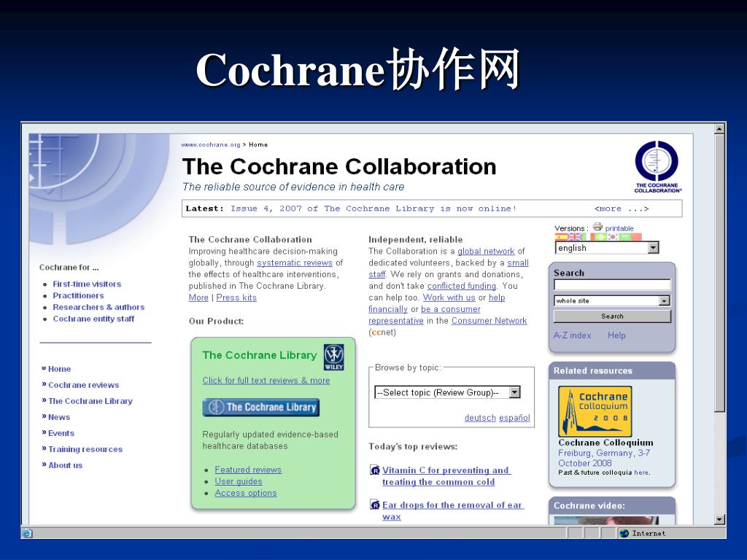The width and height of the screenshot is (747, 560).
Task: Switch to deutsch topic list
Action: click(x=480, y=418)
